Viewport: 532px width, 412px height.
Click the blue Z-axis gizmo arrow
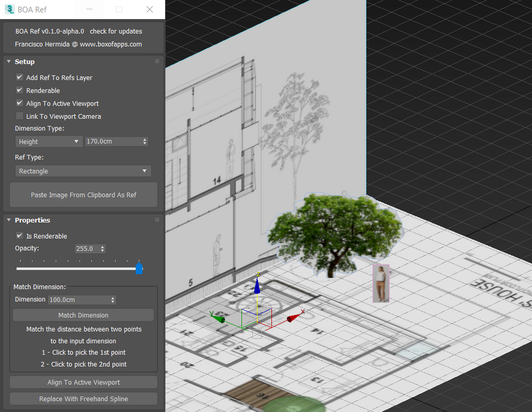[x=257, y=283]
